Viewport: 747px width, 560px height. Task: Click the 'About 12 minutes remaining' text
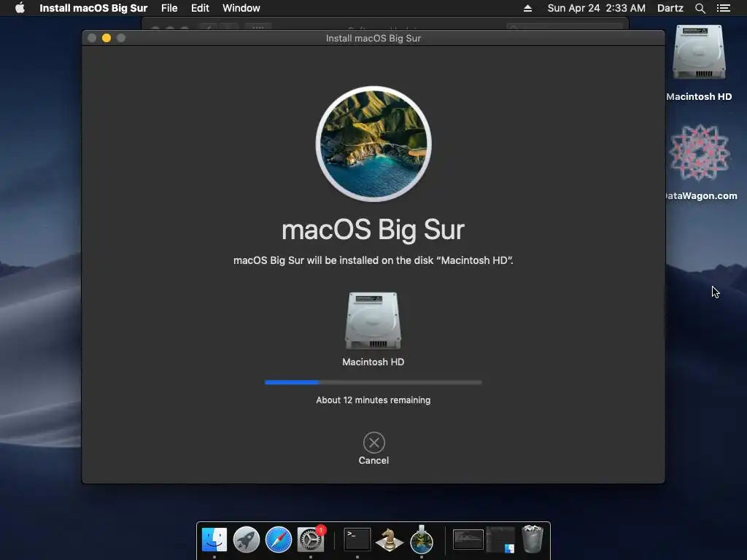click(373, 400)
